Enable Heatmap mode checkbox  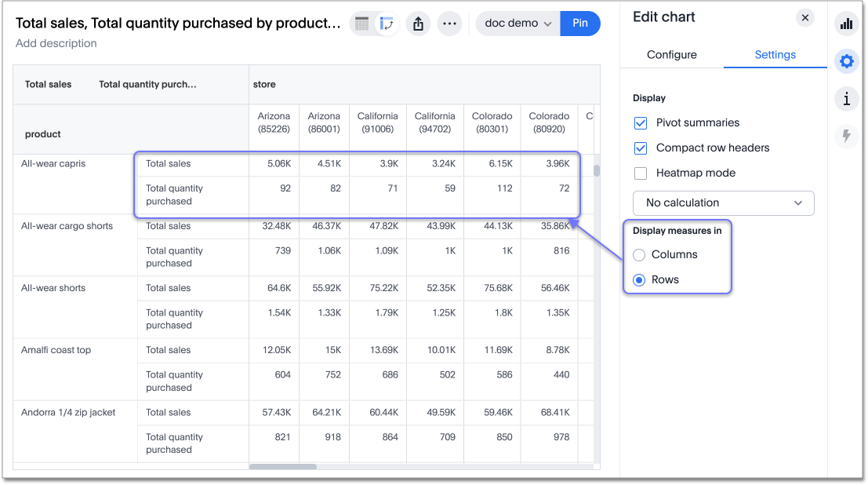click(641, 173)
